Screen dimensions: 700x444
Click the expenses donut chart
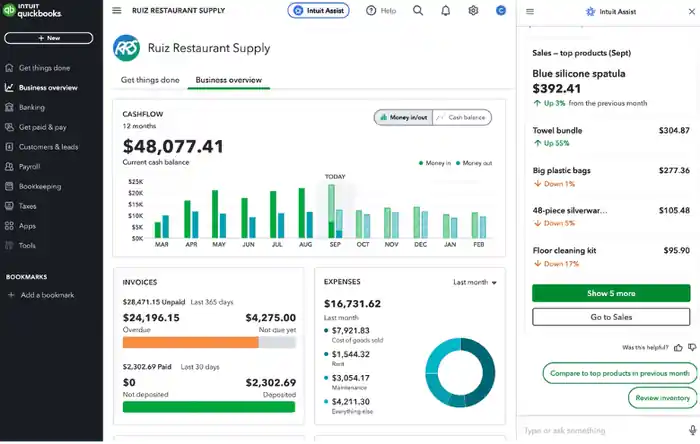[460, 373]
